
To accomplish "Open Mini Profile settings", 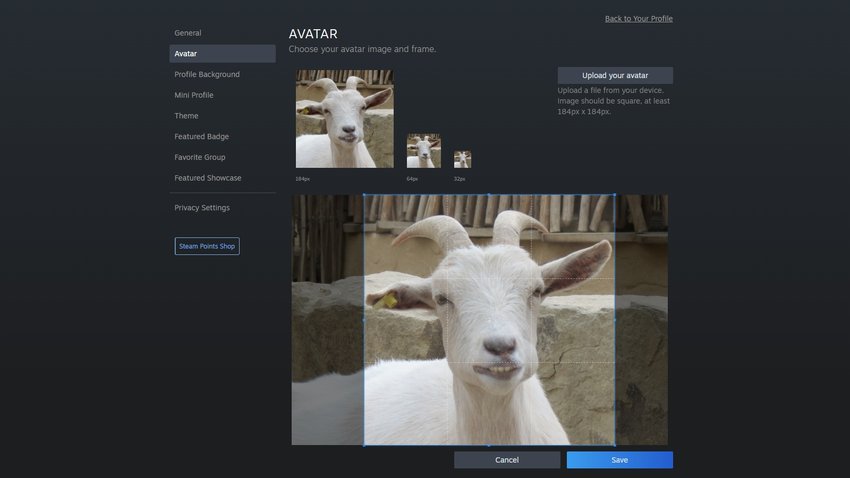I will [x=194, y=95].
